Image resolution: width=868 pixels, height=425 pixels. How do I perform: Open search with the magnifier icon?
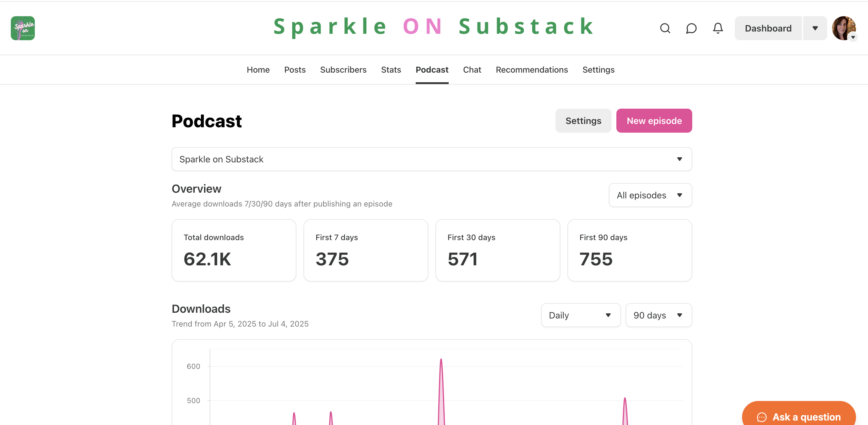pyautogui.click(x=665, y=28)
